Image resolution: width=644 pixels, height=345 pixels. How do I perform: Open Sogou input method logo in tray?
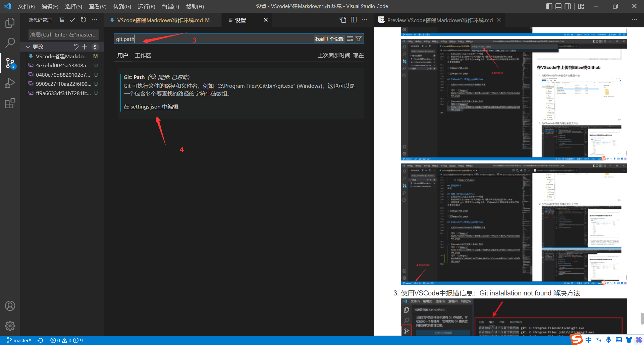point(577,339)
